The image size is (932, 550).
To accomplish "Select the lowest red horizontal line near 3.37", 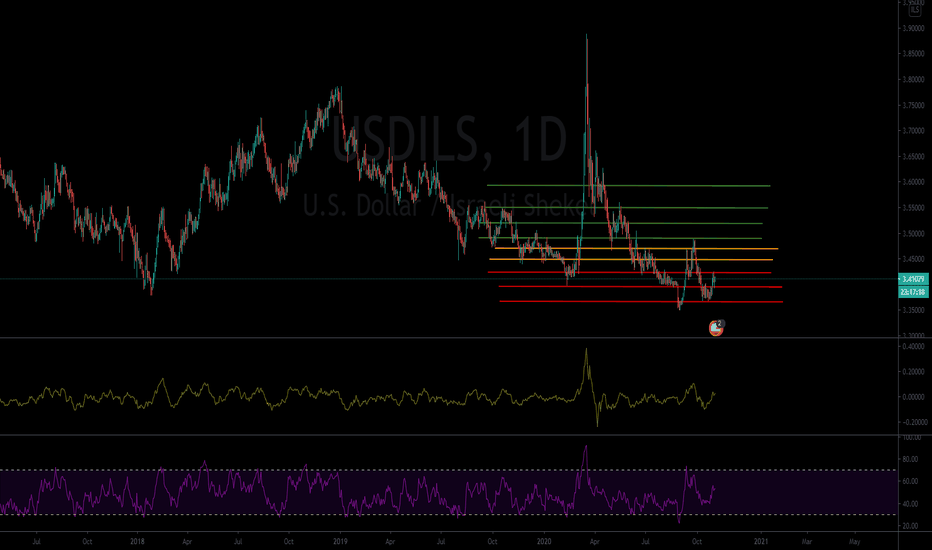I will point(641,301).
